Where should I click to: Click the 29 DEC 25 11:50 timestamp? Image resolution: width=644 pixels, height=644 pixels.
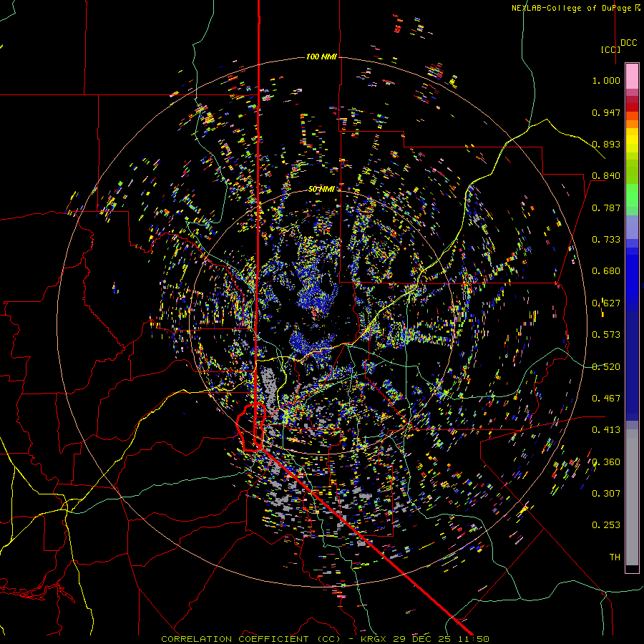[441, 639]
